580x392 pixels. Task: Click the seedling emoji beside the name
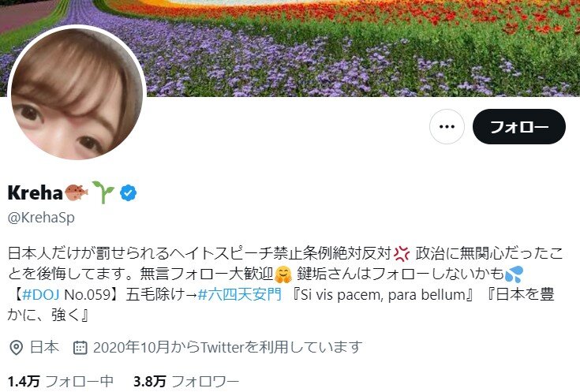point(103,192)
